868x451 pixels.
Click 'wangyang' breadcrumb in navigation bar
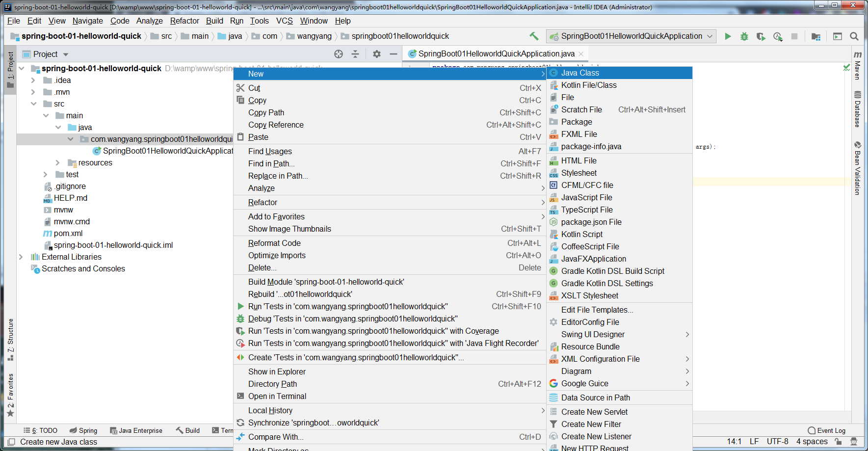tap(314, 36)
